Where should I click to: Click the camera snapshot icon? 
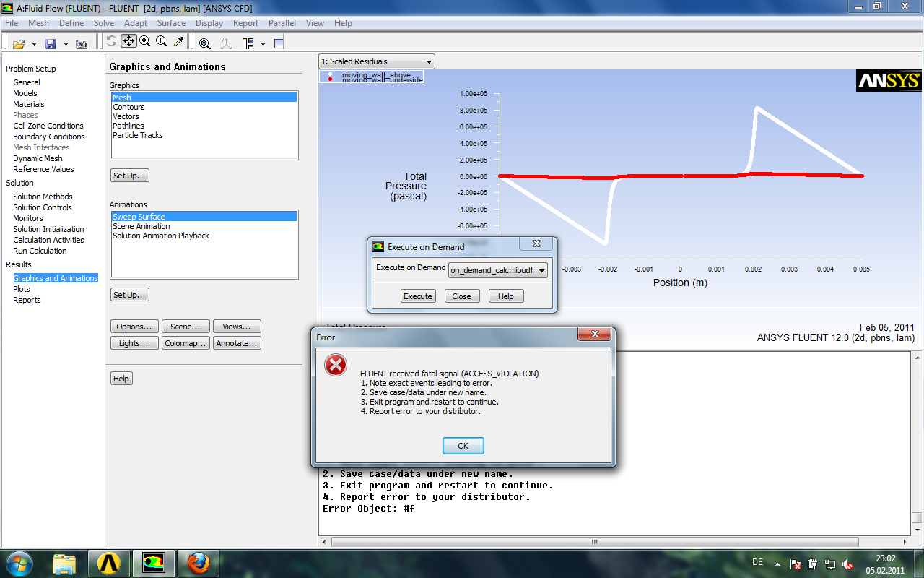pyautogui.click(x=82, y=44)
